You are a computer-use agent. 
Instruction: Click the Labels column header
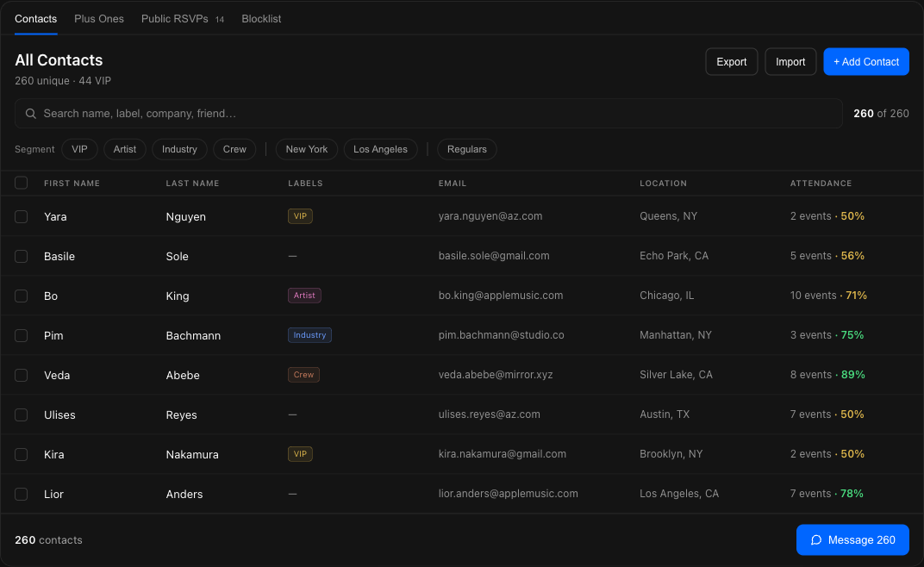(305, 184)
